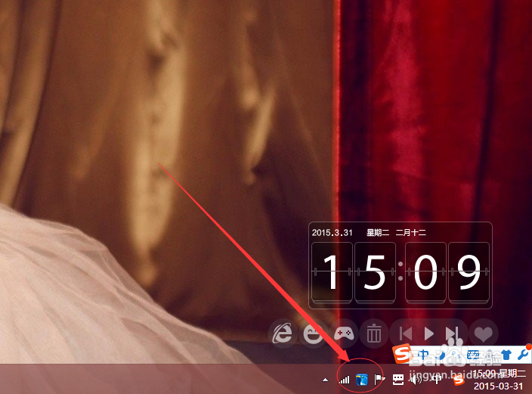Skip to next track in widget

coord(453,334)
